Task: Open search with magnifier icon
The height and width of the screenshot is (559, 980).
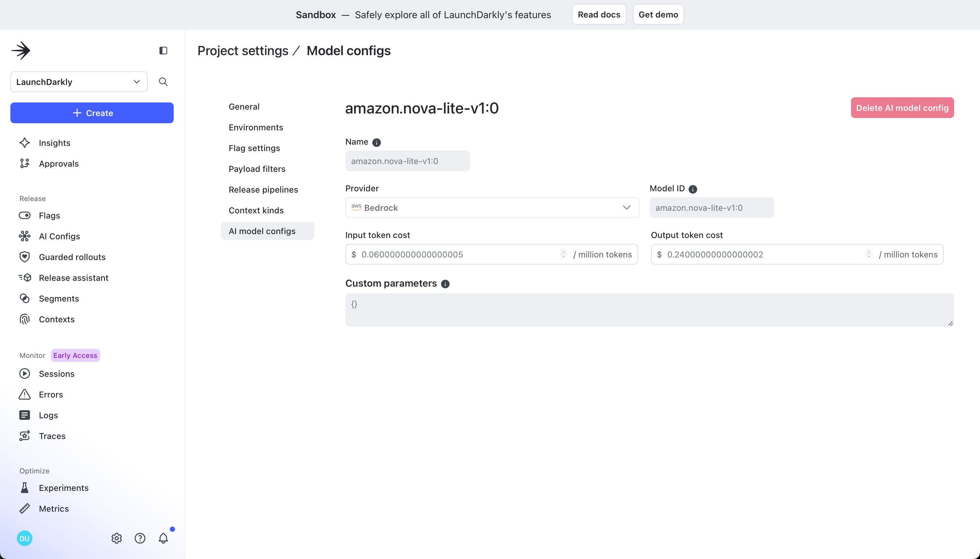Action: click(x=163, y=82)
